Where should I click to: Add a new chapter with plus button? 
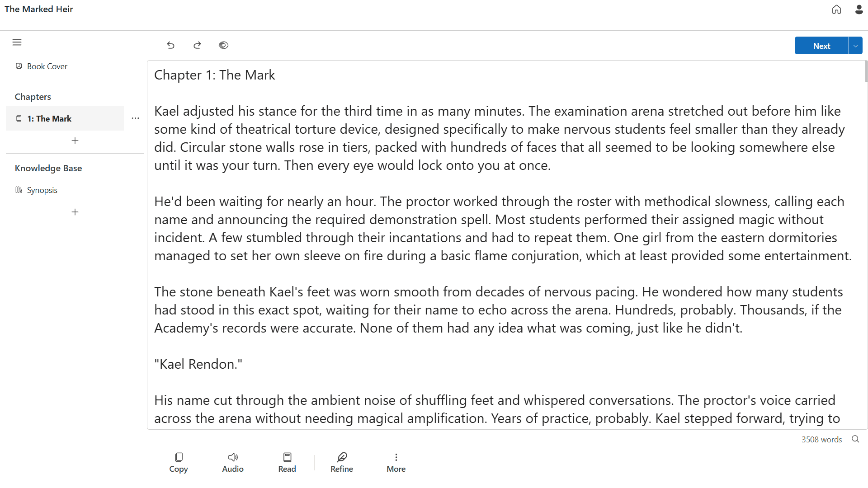coord(75,141)
